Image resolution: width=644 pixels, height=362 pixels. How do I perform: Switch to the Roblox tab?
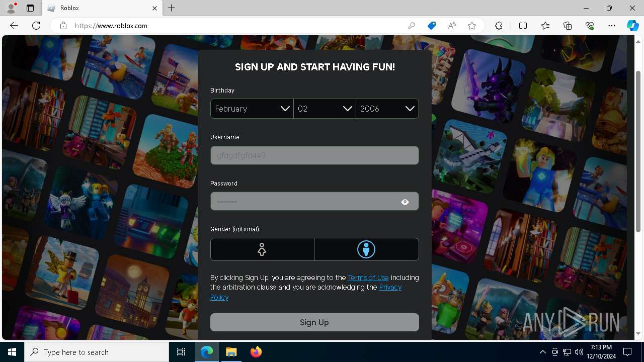[x=102, y=8]
